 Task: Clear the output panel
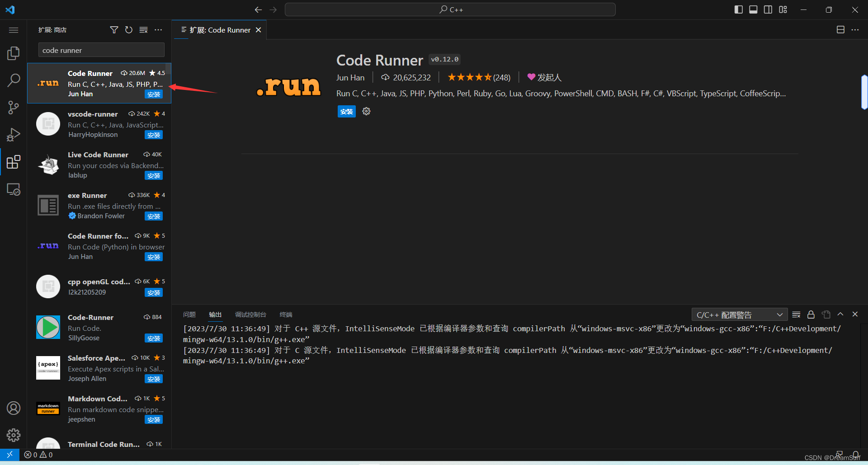pyautogui.click(x=797, y=315)
